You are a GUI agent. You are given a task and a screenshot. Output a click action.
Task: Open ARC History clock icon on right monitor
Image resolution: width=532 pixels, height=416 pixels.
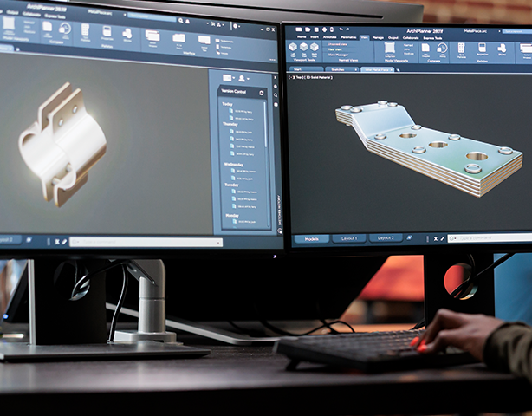point(443,49)
